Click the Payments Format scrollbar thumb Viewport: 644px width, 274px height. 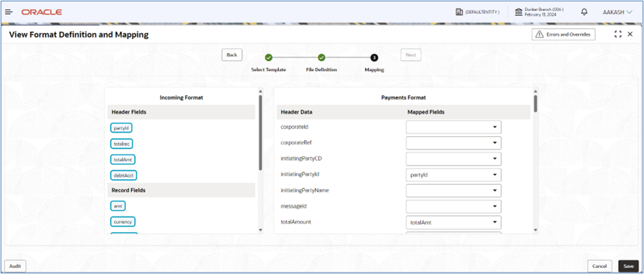coord(536,104)
